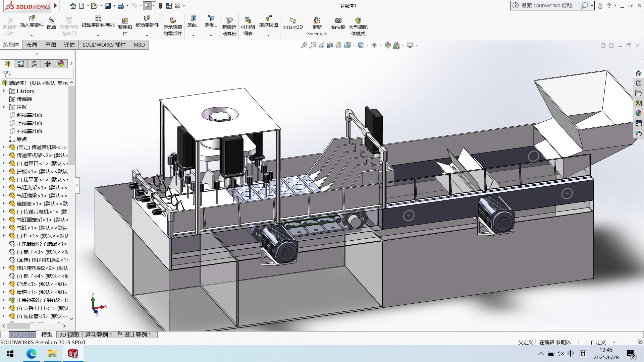Switch to the 评估 ribbon tab
644x362 pixels.
tap(69, 45)
